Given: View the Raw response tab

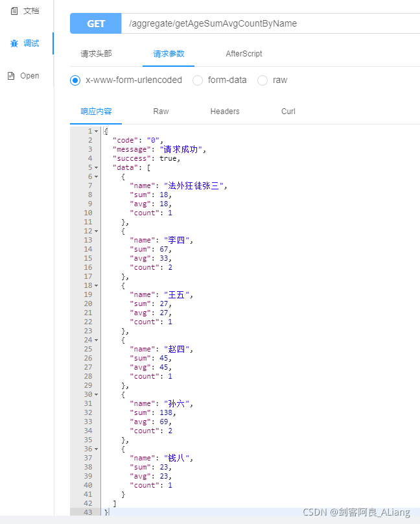Looking at the screenshot, I should click(161, 111).
